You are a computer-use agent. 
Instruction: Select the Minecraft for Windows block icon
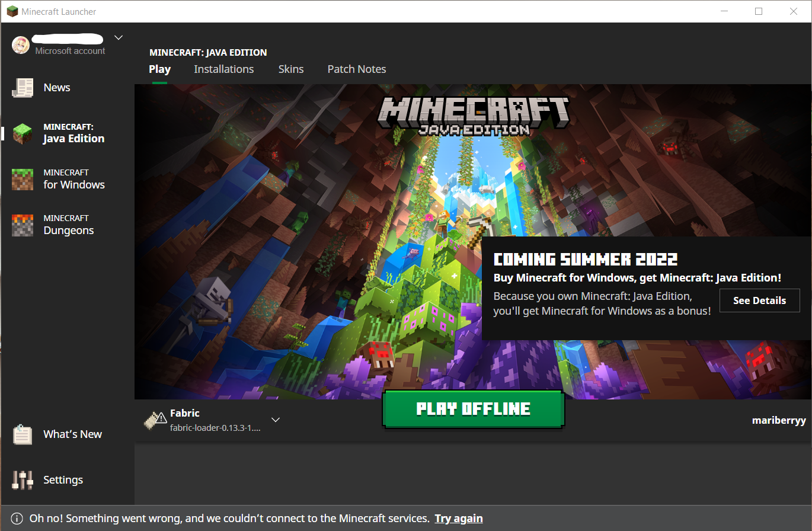(x=23, y=179)
